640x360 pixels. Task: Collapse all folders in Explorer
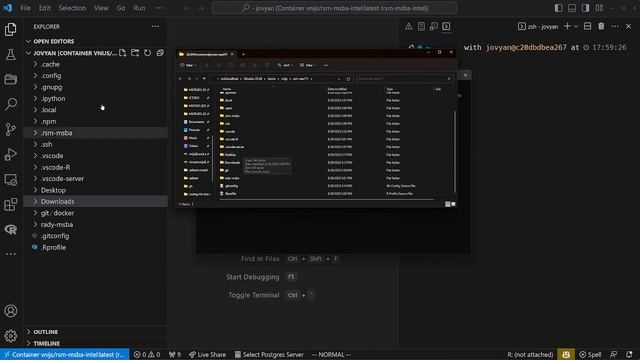coord(160,53)
